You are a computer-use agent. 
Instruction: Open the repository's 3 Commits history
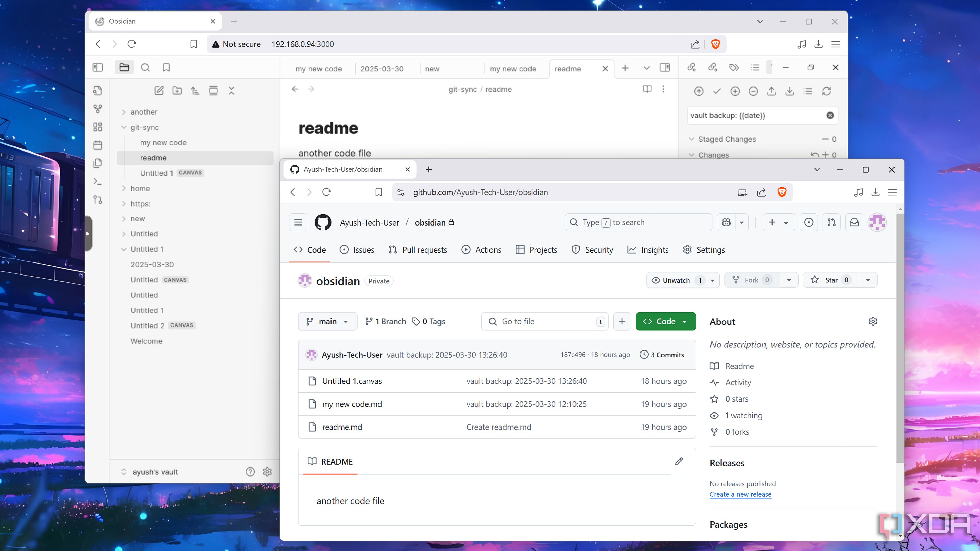click(x=667, y=354)
